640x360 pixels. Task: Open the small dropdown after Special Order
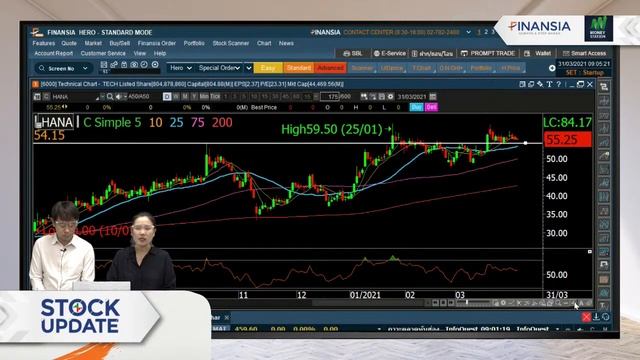coord(249,68)
